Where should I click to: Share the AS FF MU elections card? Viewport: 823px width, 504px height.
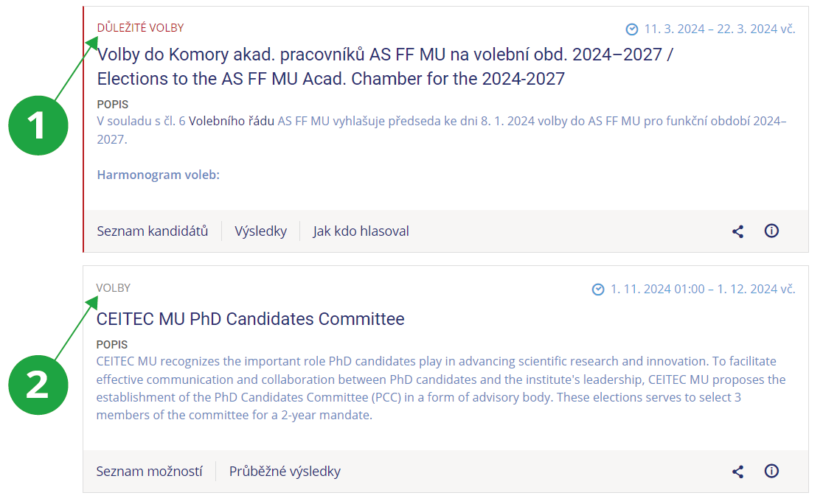coord(737,231)
